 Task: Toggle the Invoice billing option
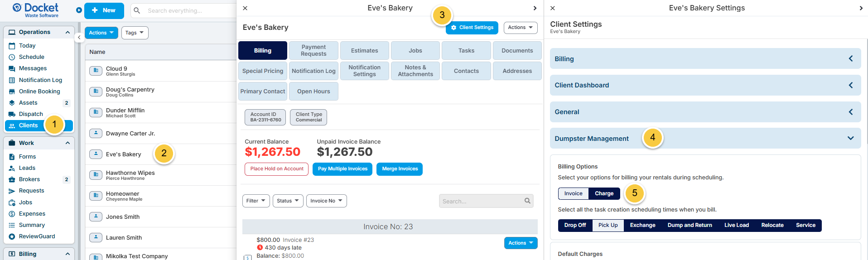click(573, 193)
